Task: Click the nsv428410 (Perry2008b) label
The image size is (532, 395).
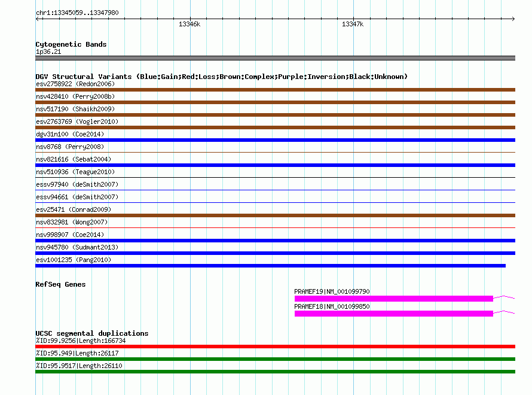Action: (75, 96)
